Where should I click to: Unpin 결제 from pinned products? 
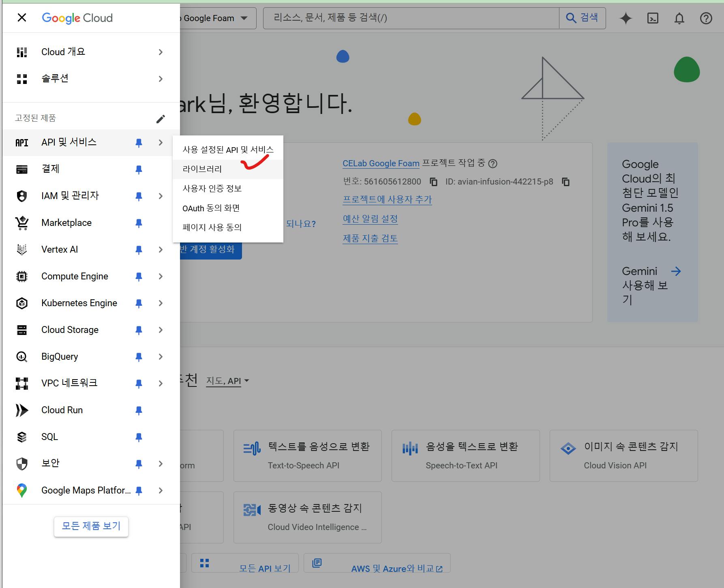[x=139, y=170]
